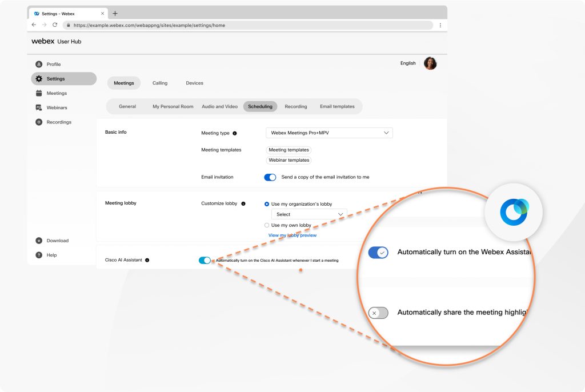585x392 pixels.
Task: Open the Recording settings tab
Action: [295, 106]
